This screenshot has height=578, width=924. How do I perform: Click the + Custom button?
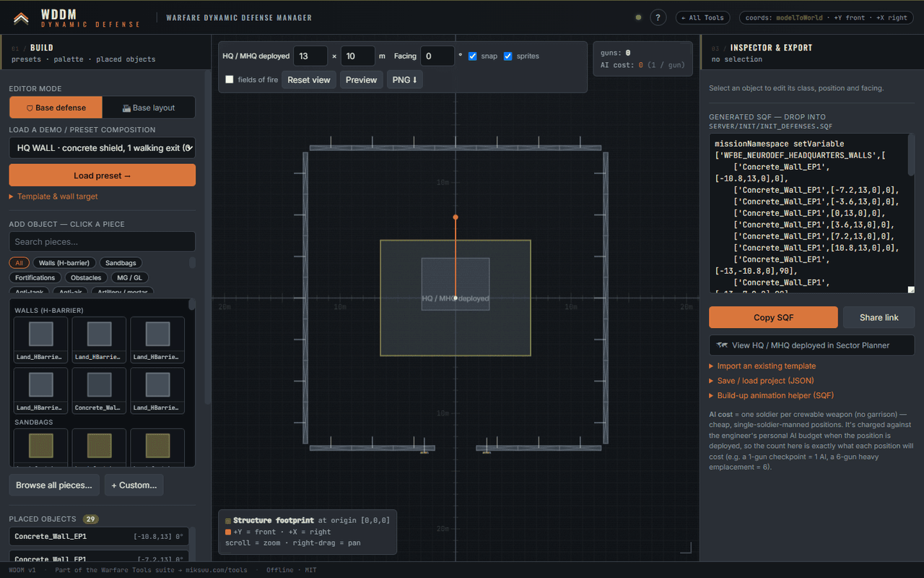(134, 485)
